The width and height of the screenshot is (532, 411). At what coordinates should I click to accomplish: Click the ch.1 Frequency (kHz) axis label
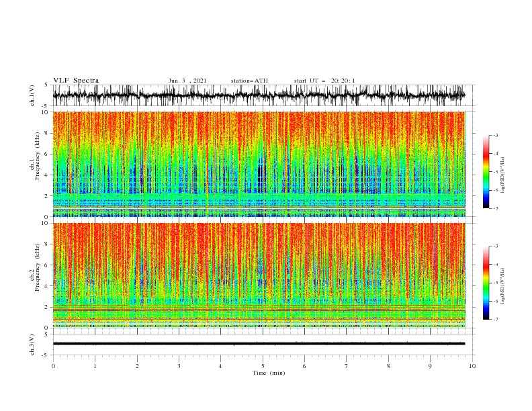pyautogui.click(x=36, y=154)
